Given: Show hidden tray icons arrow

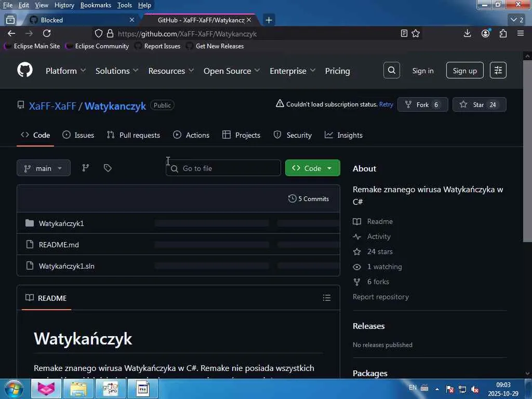Looking at the screenshot, I should 437,389.
